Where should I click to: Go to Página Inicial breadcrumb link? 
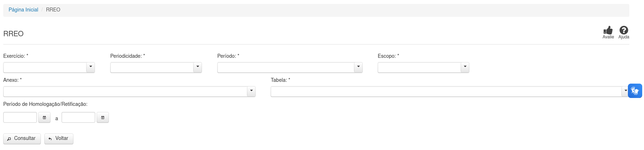tap(23, 10)
